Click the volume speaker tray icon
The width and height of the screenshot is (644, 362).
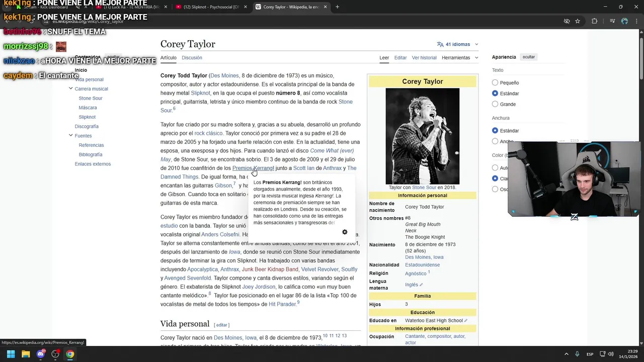coord(611,354)
